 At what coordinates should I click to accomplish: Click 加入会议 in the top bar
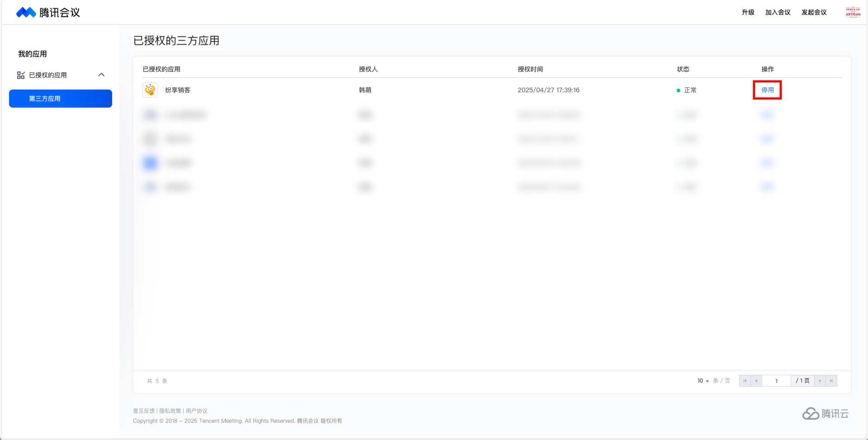click(x=778, y=12)
